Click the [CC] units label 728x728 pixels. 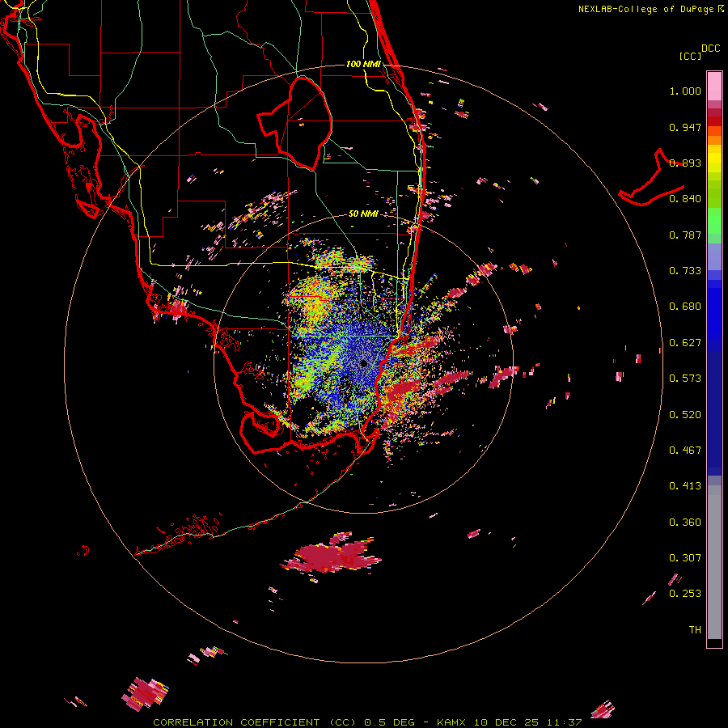[x=690, y=56]
